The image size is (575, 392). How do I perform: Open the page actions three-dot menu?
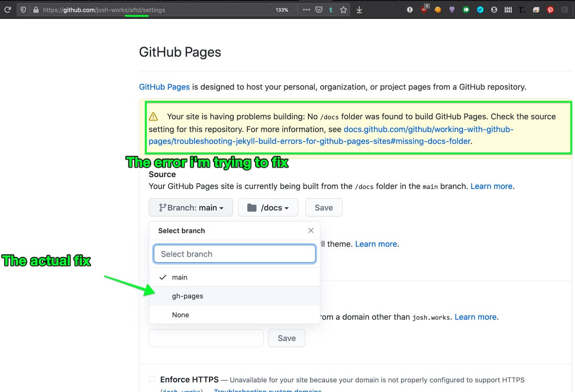tap(306, 10)
